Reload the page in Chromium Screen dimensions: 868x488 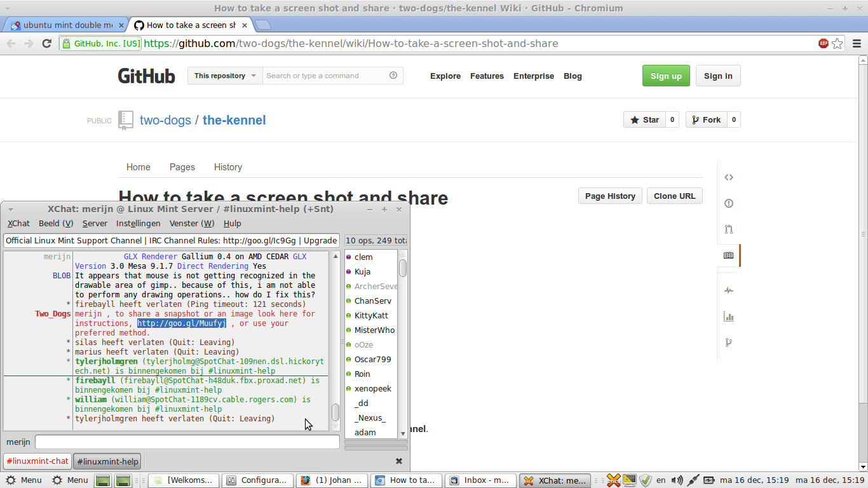(x=46, y=43)
